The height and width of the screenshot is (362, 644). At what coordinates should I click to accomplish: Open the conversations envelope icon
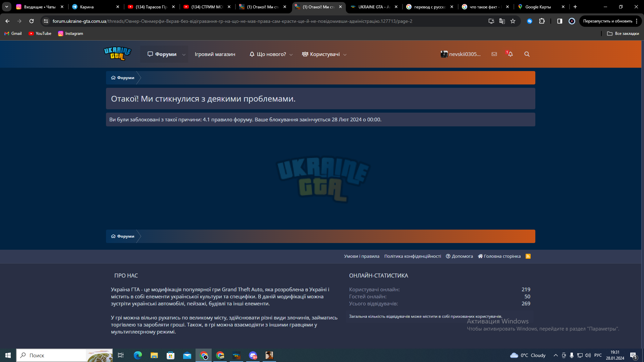494,54
